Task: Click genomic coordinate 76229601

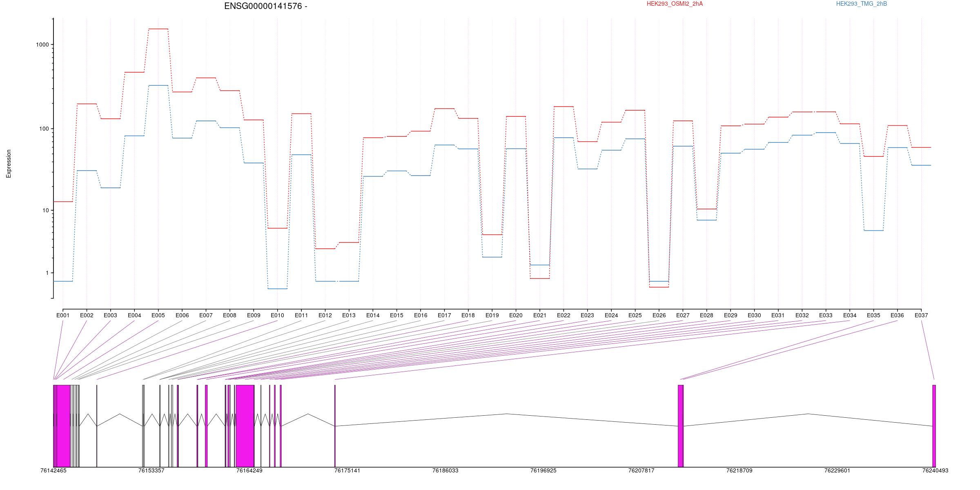Action: pyautogui.click(x=837, y=471)
